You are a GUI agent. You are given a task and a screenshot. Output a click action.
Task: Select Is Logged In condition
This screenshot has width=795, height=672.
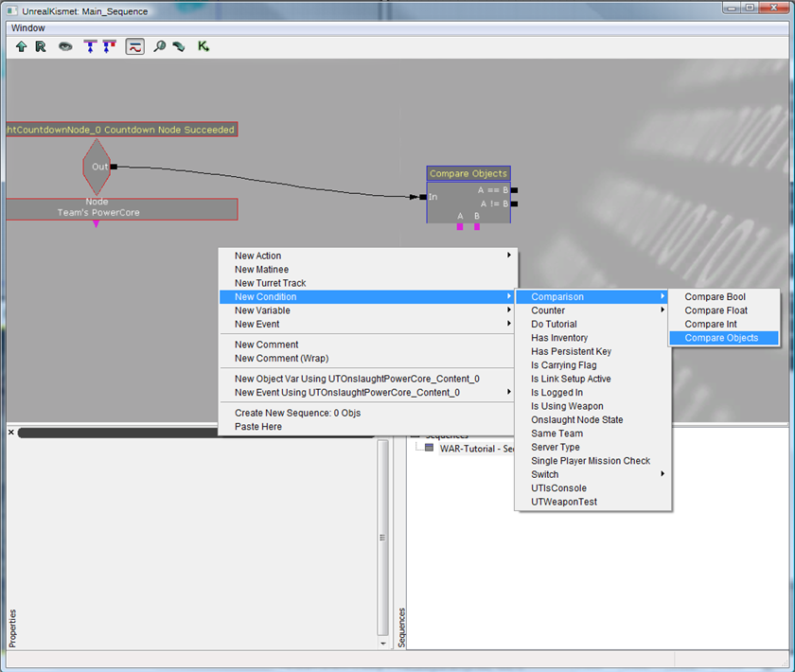pyautogui.click(x=592, y=393)
